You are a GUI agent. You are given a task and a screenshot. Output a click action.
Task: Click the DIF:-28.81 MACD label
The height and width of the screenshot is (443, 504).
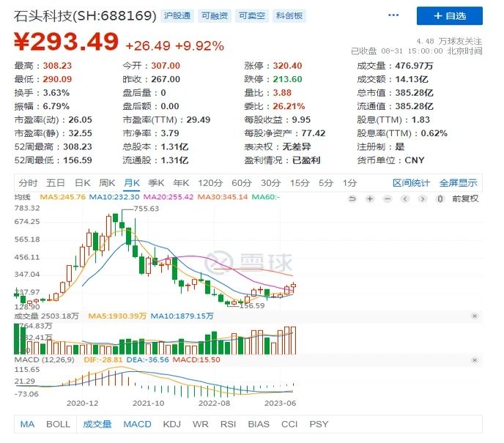click(103, 360)
